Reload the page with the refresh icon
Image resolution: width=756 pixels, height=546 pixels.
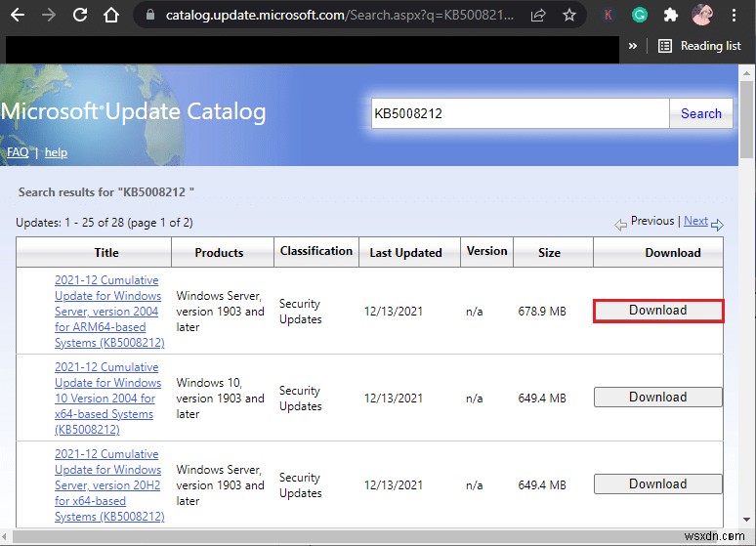(80, 16)
